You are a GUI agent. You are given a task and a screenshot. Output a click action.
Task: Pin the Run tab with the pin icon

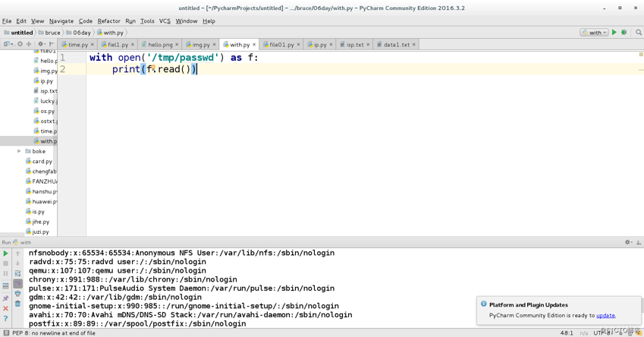click(6, 298)
